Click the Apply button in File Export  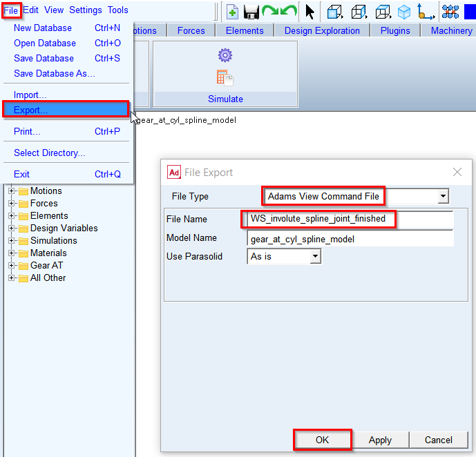(x=380, y=440)
